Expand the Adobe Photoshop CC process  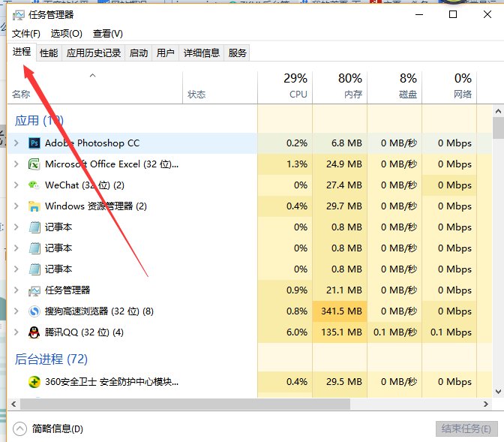16,143
